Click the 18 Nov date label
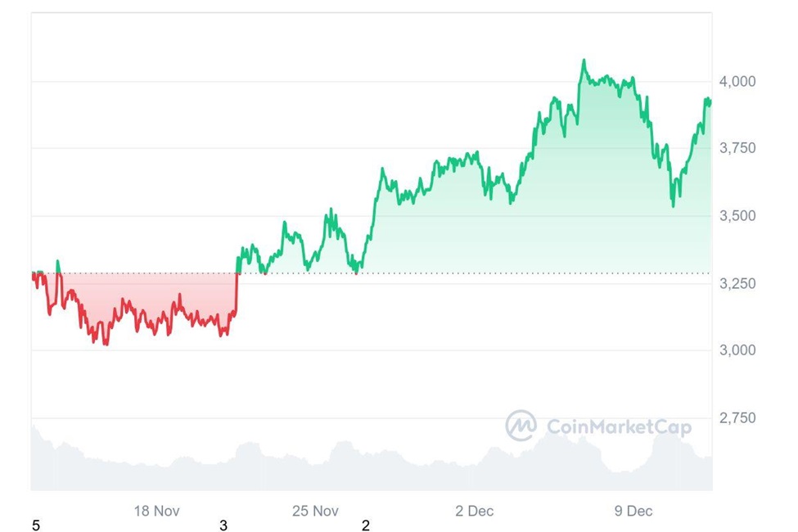This screenshot has height=532, width=798. coord(156,511)
